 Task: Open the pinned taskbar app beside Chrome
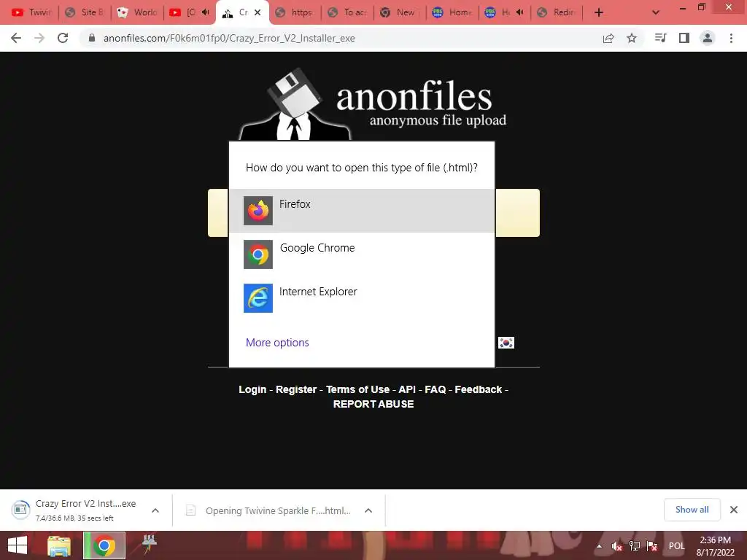click(149, 545)
